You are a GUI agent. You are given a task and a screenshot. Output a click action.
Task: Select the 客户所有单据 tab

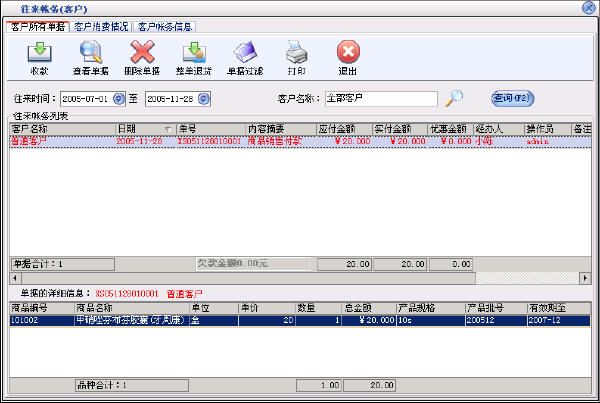point(38,26)
